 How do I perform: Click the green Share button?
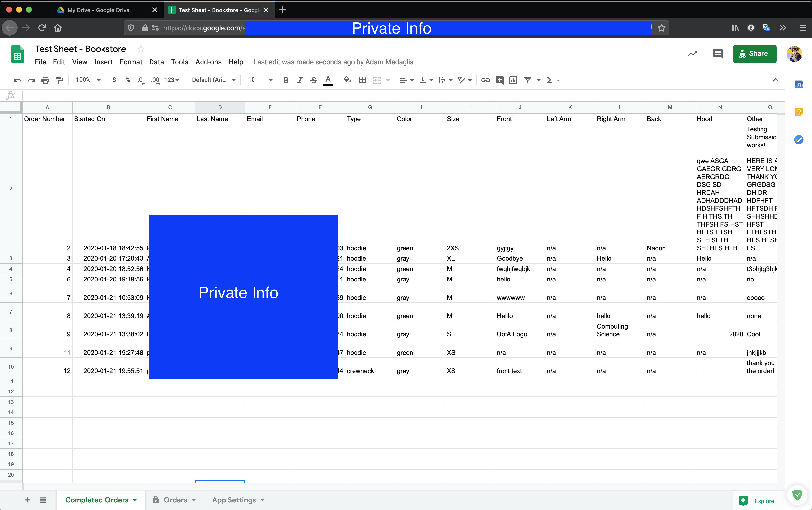[754, 54]
